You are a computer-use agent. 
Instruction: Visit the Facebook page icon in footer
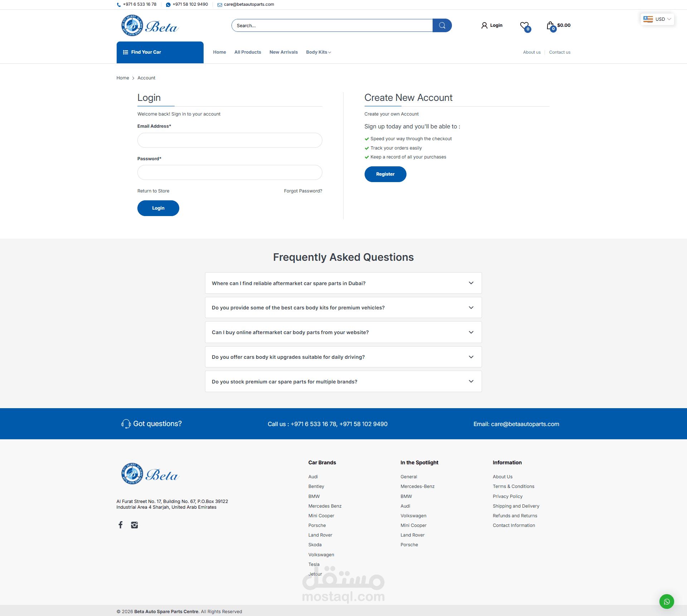point(121,525)
